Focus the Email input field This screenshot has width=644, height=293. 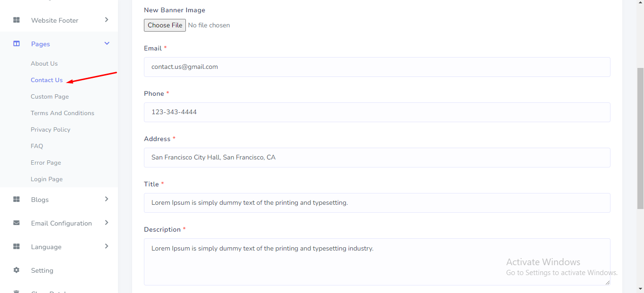click(x=376, y=67)
